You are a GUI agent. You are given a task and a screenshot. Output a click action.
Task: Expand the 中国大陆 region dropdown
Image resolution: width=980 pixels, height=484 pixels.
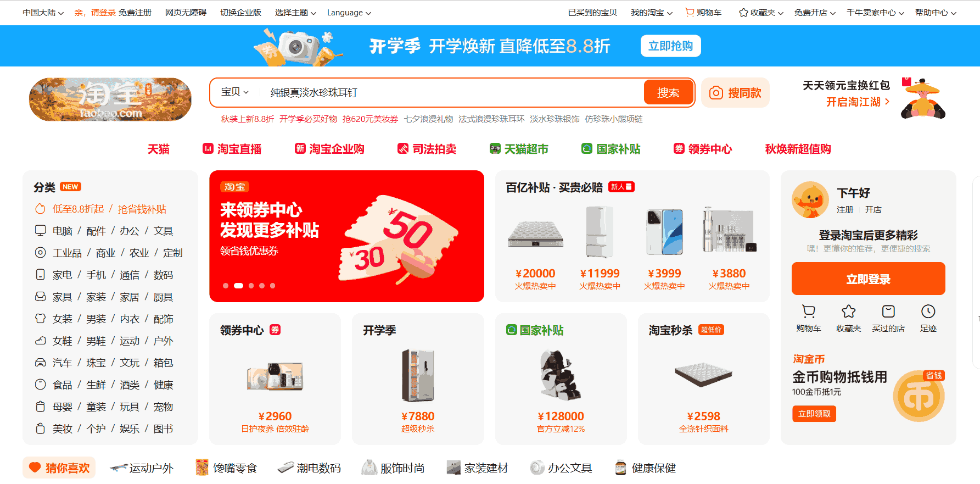pos(43,13)
